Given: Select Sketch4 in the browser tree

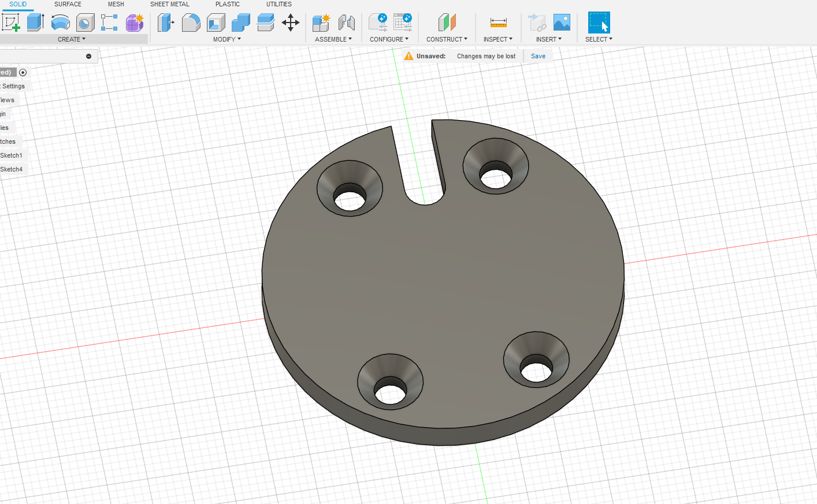Looking at the screenshot, I should click(x=12, y=169).
